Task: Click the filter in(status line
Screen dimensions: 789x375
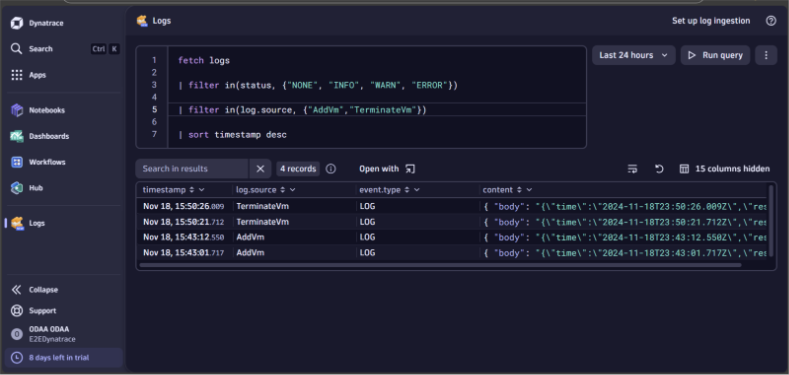Action: tap(318, 86)
